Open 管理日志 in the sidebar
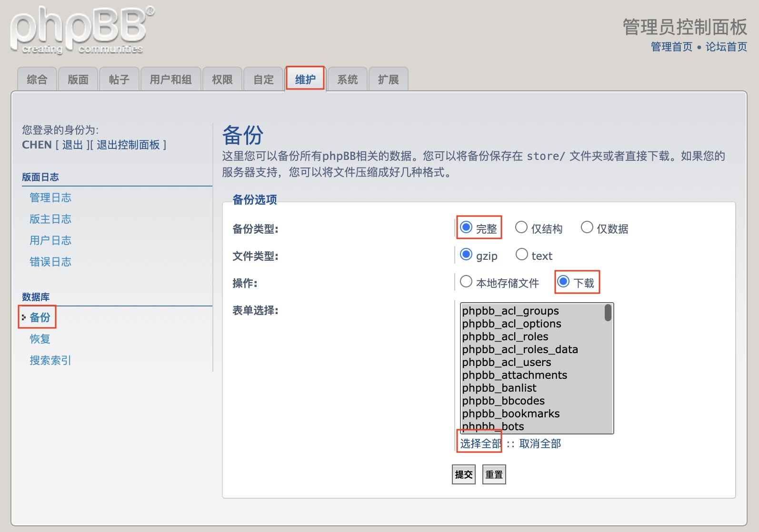Image resolution: width=759 pixels, height=532 pixels. 50,197
